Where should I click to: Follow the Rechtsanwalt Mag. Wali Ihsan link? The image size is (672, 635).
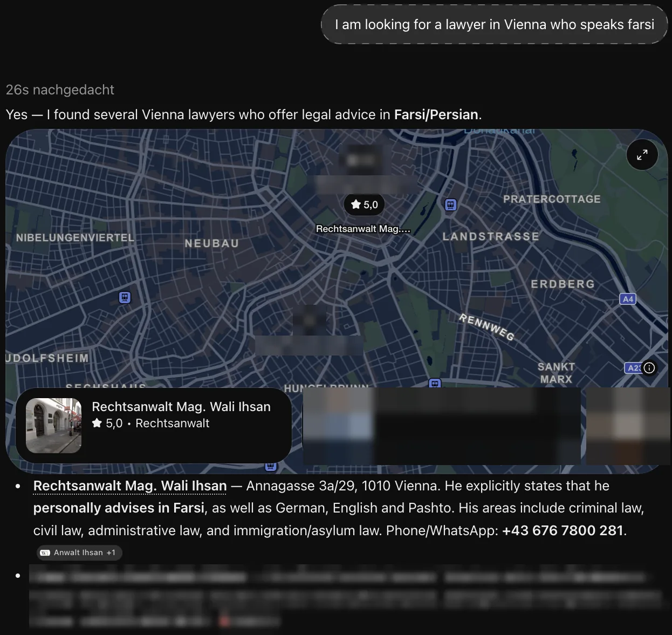(x=130, y=486)
